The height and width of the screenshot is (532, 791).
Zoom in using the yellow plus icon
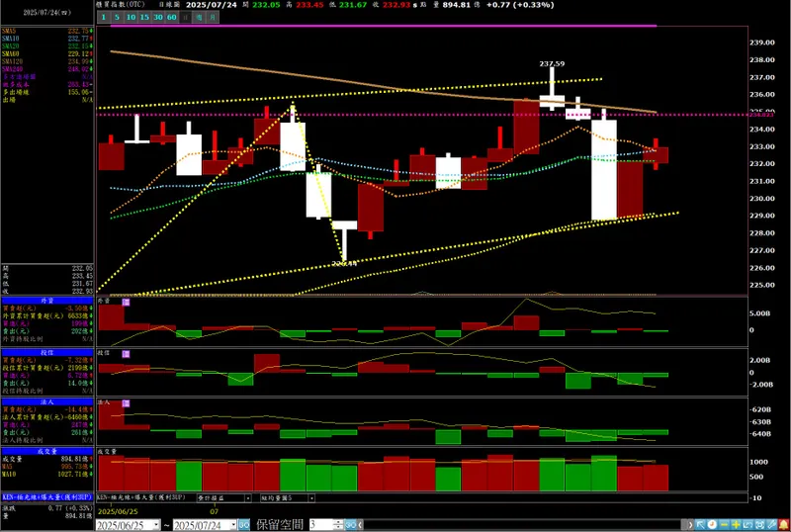pos(736,525)
